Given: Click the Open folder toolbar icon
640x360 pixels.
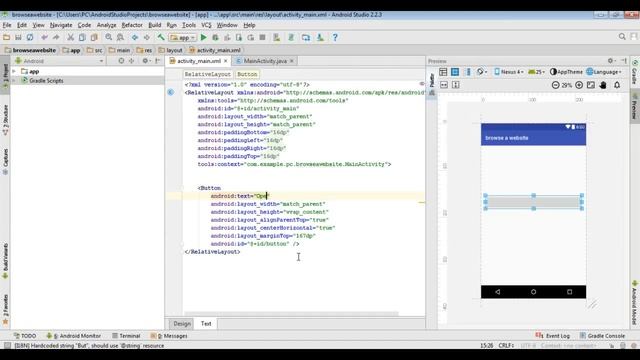Looking at the screenshot, I should click(6, 38).
